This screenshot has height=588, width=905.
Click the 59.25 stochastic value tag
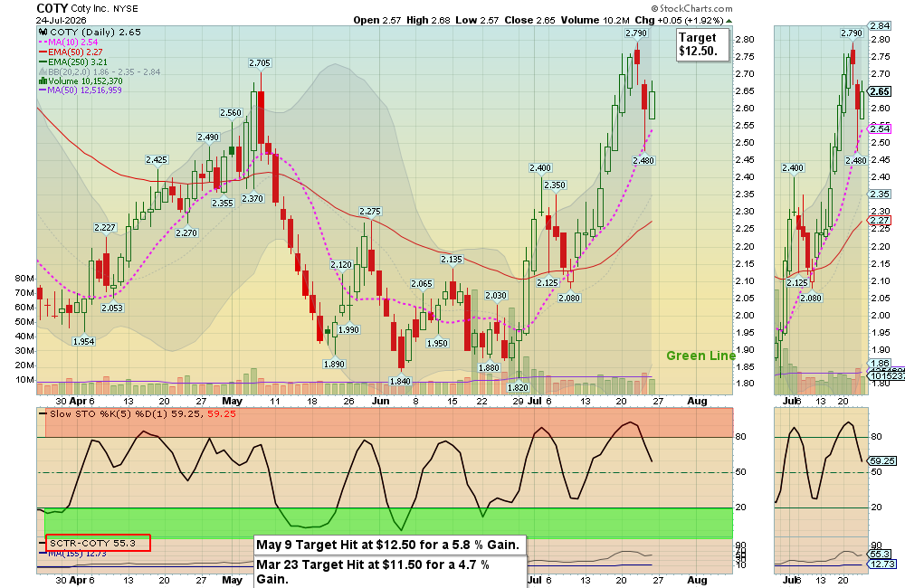coord(882,461)
